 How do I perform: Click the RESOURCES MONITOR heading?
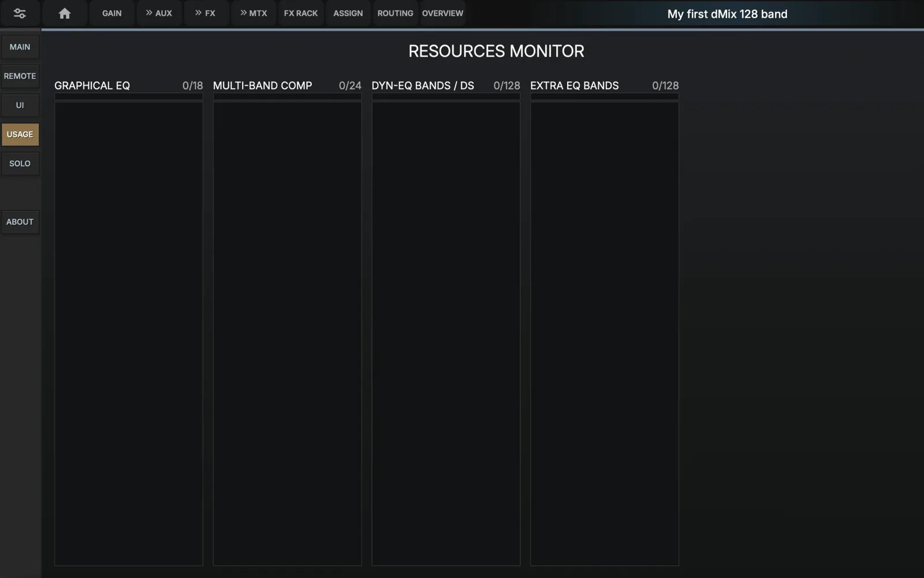497,51
